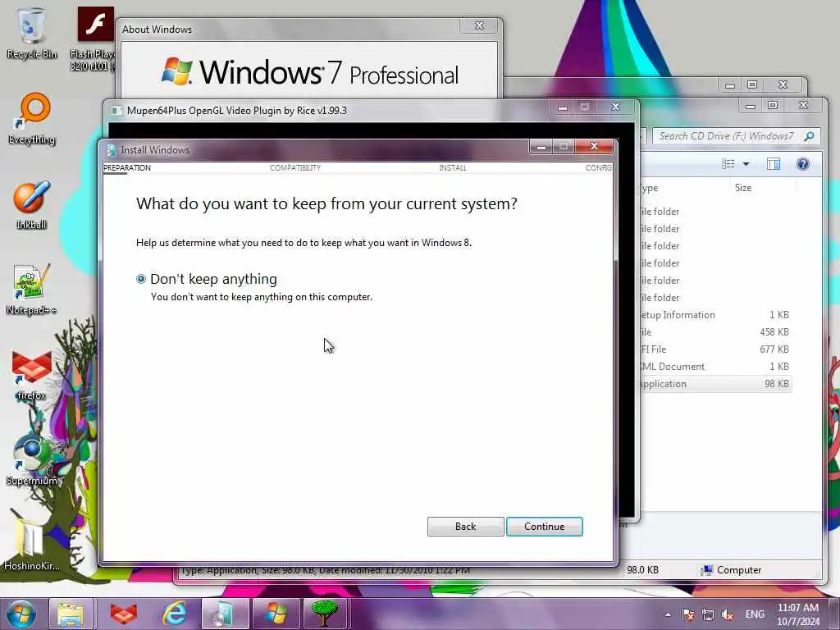This screenshot has width=840, height=630.
Task: Click the Back button in Install Windows
Action: point(466,527)
